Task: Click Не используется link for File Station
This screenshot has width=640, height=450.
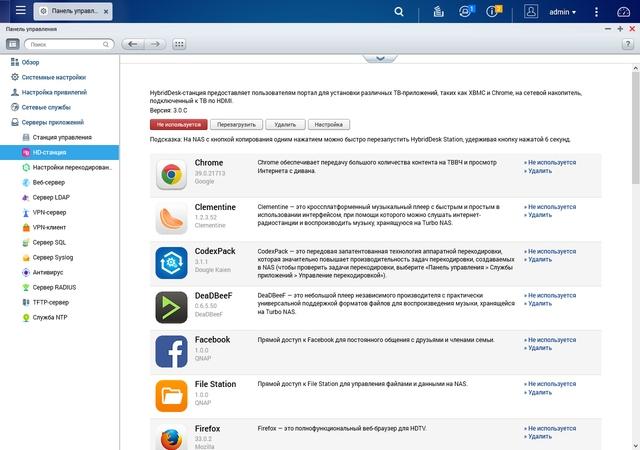Action: click(x=550, y=384)
